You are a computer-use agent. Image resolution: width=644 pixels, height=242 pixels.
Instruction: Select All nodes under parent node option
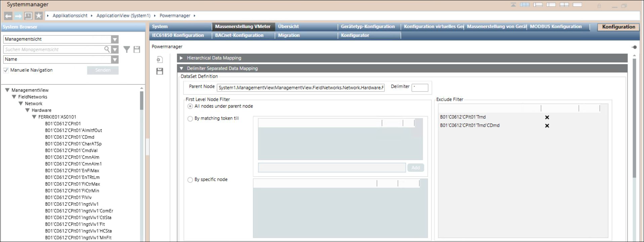point(190,106)
